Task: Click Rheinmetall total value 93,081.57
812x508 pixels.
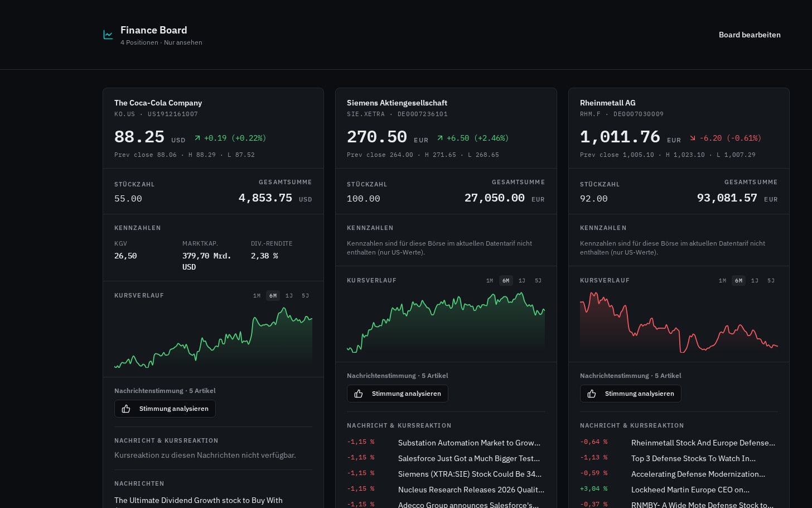Action: pyautogui.click(x=727, y=198)
